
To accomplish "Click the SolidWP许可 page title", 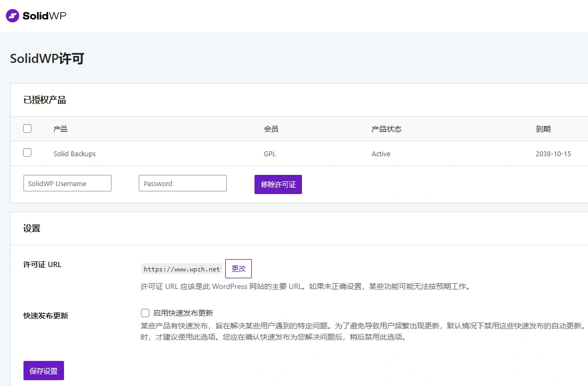I will 46,58.
